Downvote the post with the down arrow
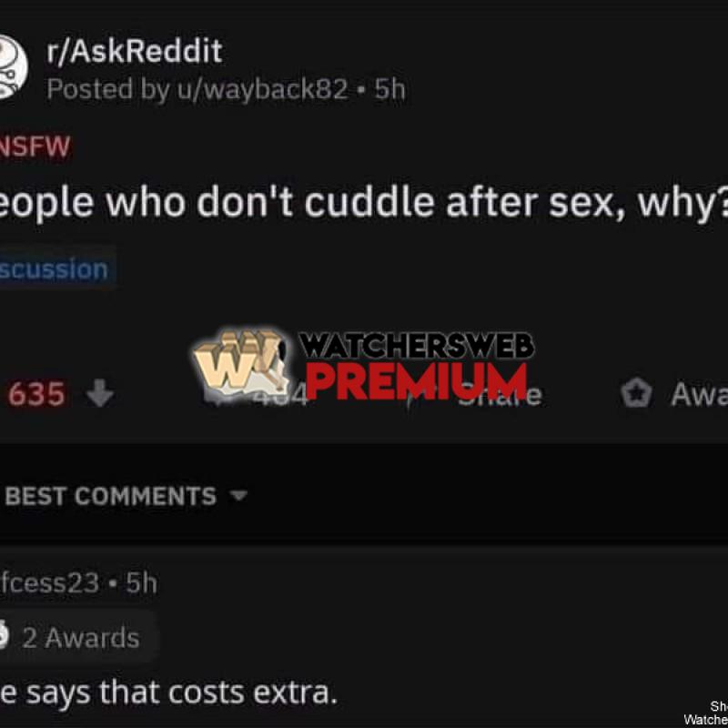The height and width of the screenshot is (728, 728). pyautogui.click(x=100, y=394)
